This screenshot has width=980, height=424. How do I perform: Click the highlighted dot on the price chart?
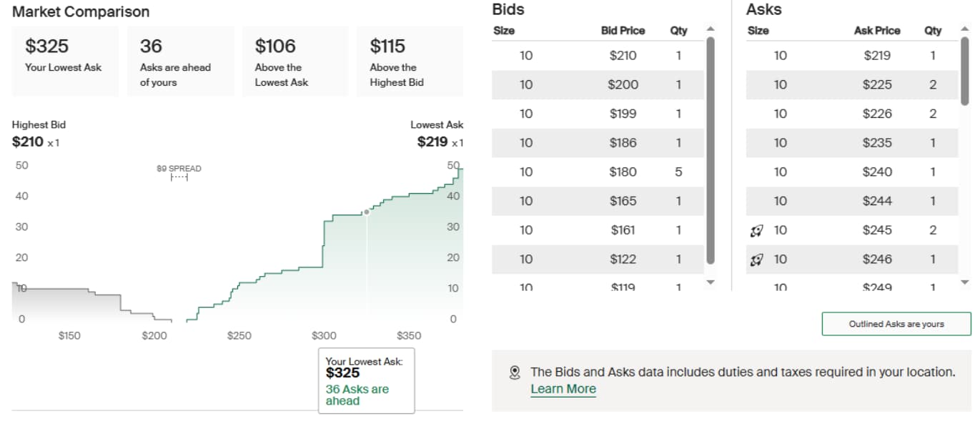click(365, 211)
